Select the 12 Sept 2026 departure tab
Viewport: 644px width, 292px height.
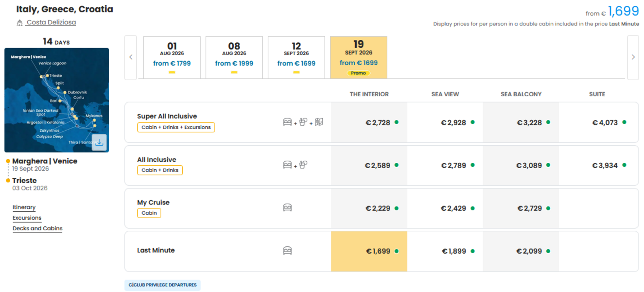[296, 57]
